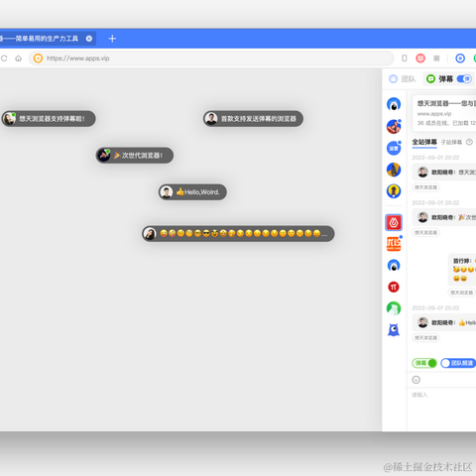476x476 pixels.
Task: Toggle the blue switch next to 弹幕 header
Action: pos(464,79)
